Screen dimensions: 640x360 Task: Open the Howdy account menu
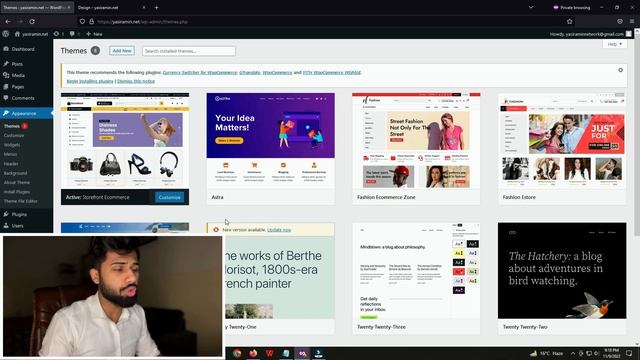pyautogui.click(x=590, y=34)
